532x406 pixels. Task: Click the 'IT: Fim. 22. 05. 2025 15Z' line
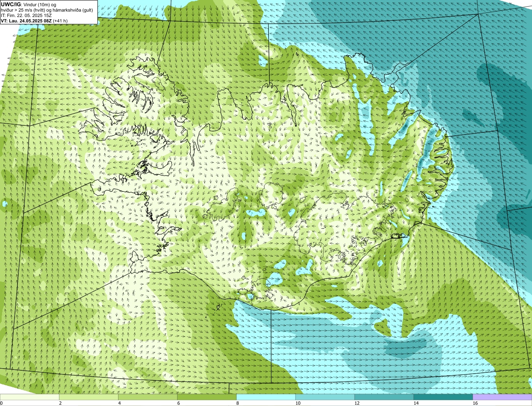point(26,15)
